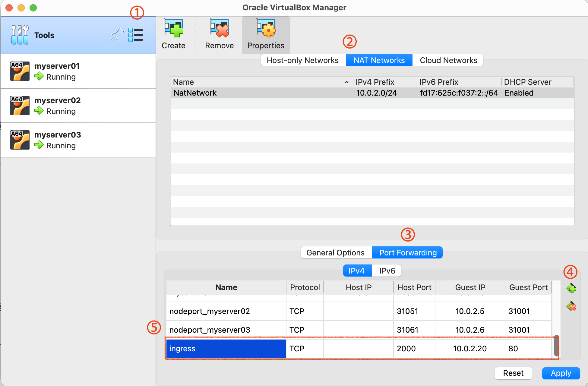588x386 pixels.
Task: Add a new port forwarding rule
Action: [571, 288]
